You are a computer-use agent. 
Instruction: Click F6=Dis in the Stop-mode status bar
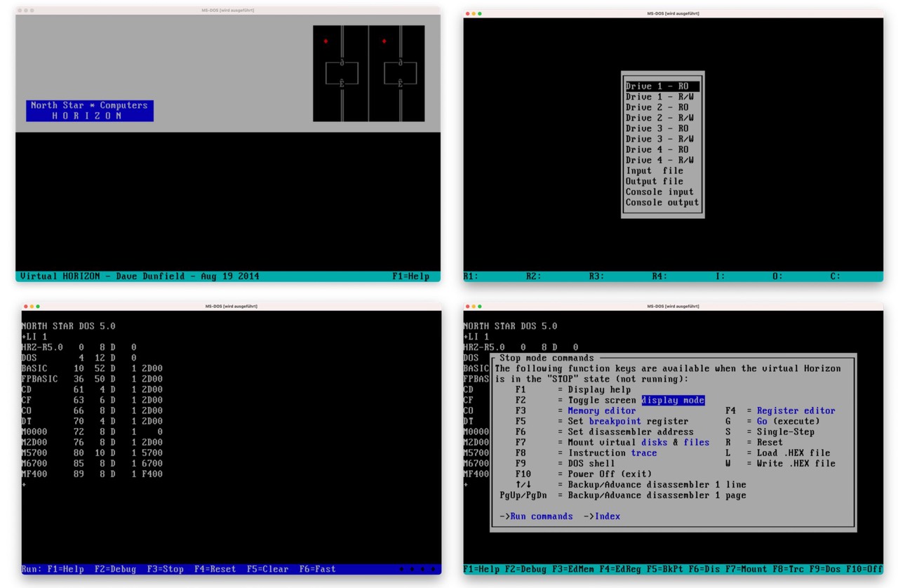coord(704,569)
